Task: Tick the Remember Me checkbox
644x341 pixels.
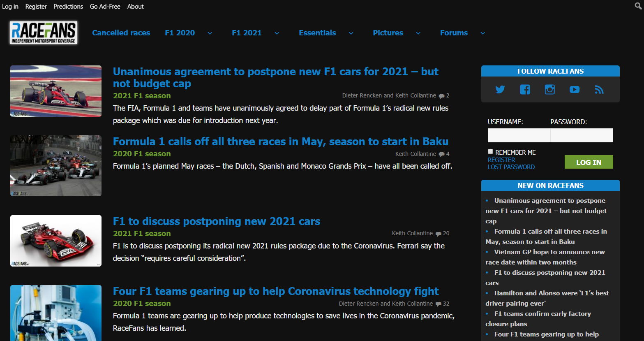Action: point(490,151)
